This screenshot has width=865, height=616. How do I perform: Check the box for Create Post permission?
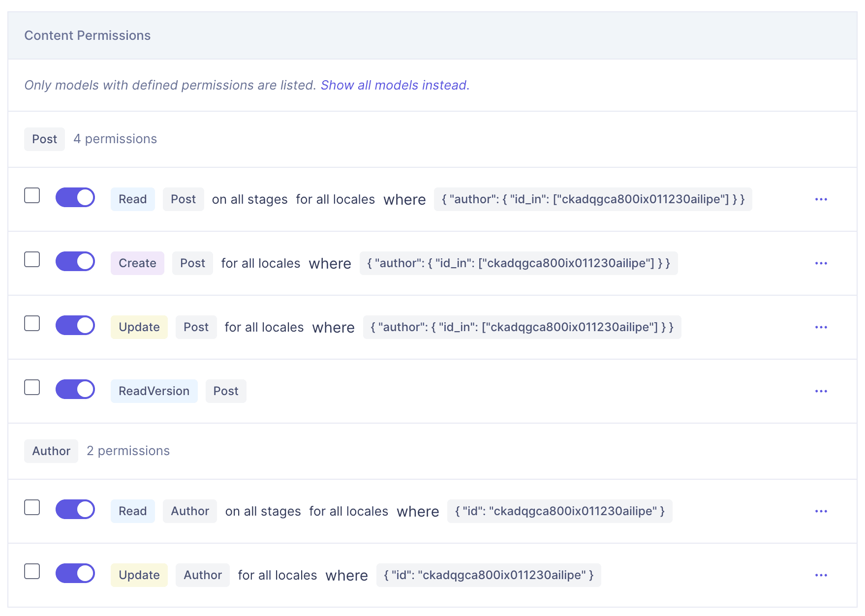tap(32, 259)
